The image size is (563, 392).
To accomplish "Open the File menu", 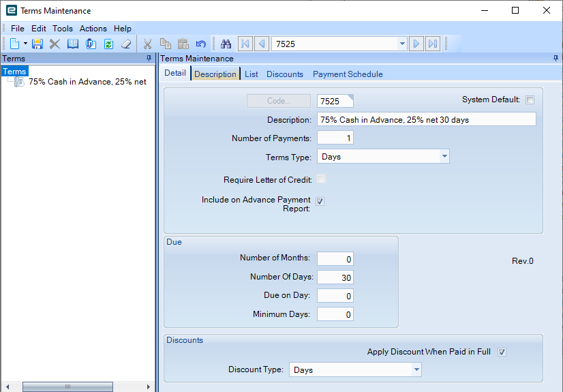I will [18, 29].
